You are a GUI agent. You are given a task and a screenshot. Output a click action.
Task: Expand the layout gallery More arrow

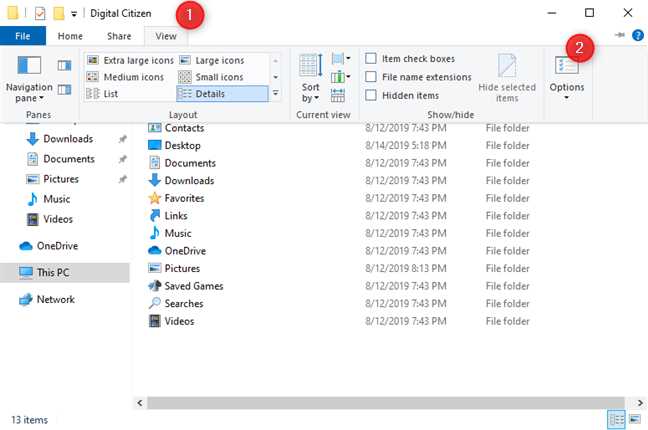tap(275, 93)
